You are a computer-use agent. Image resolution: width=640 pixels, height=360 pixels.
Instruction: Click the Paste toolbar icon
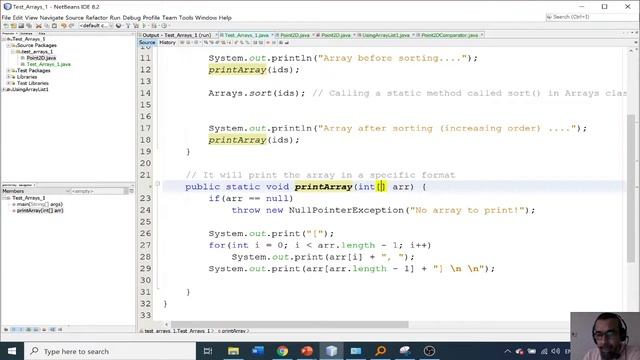54,26
